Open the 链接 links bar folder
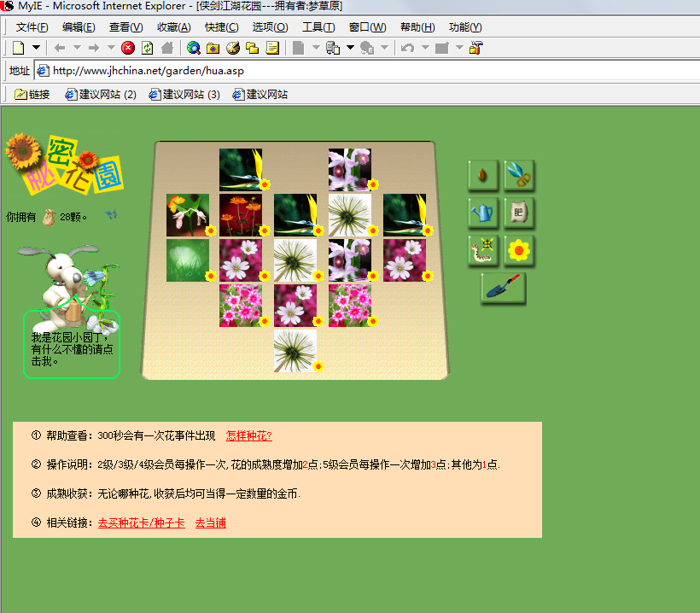This screenshot has width=700, height=613. (32, 95)
